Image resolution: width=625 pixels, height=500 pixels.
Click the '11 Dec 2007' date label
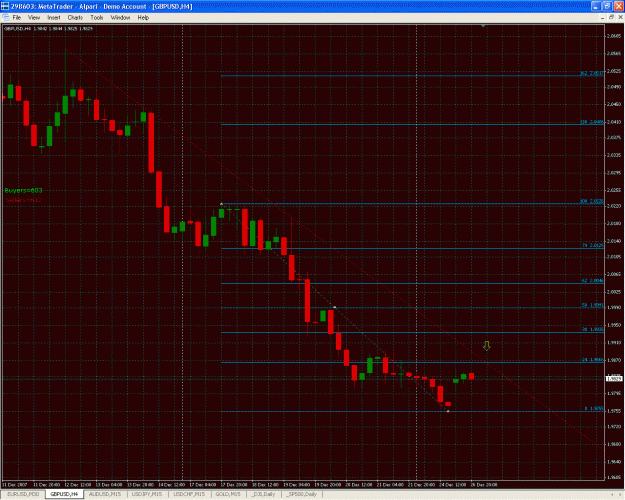point(15,485)
